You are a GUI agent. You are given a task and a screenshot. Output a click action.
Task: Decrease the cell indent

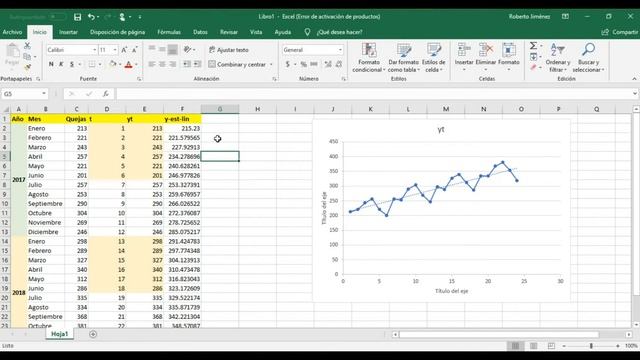[x=187, y=64]
